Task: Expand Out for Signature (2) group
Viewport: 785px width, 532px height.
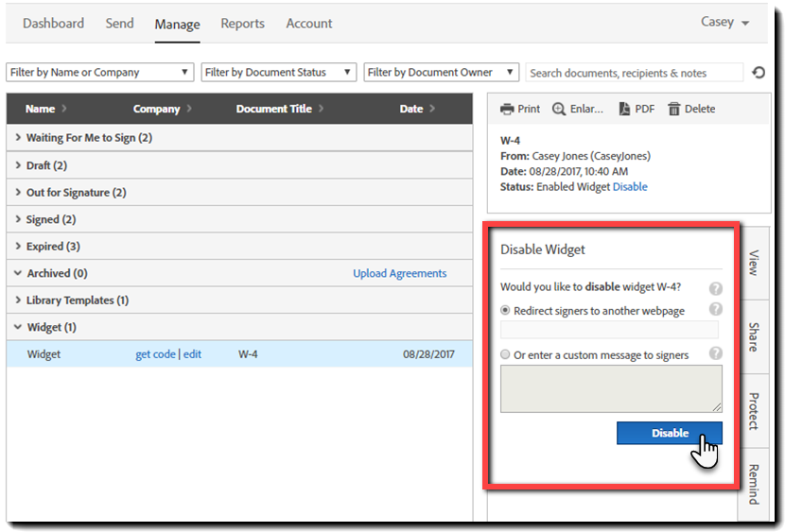Action: (x=18, y=192)
